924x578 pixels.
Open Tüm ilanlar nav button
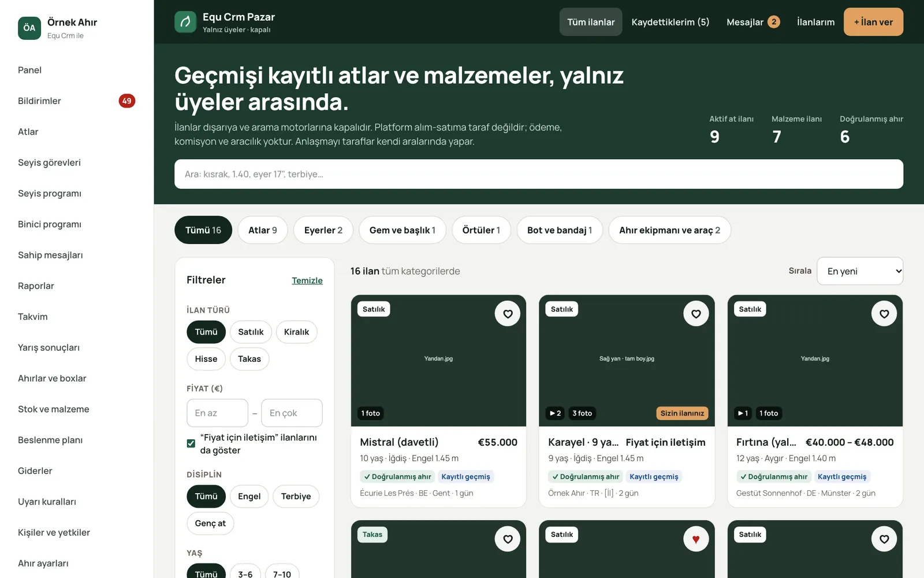pos(591,22)
